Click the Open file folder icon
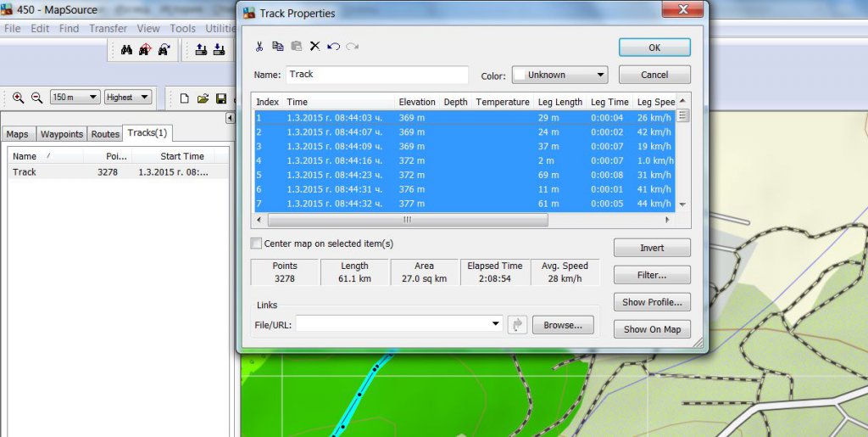Viewport: 868px width, 437px height. tap(203, 98)
